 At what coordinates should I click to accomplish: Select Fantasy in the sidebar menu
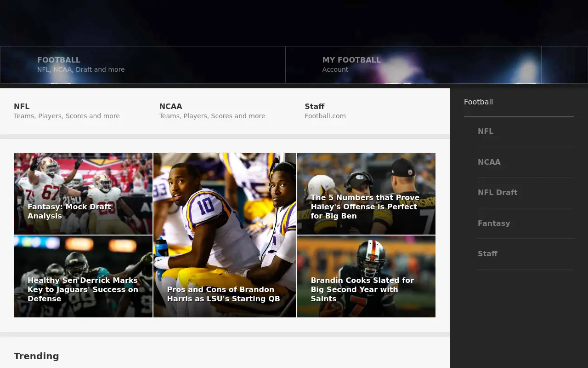[x=526, y=224]
